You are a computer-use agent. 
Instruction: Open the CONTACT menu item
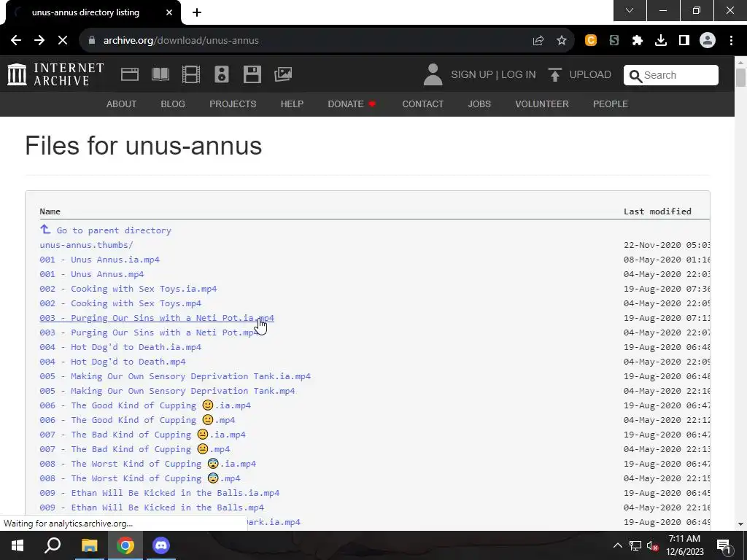coord(423,104)
